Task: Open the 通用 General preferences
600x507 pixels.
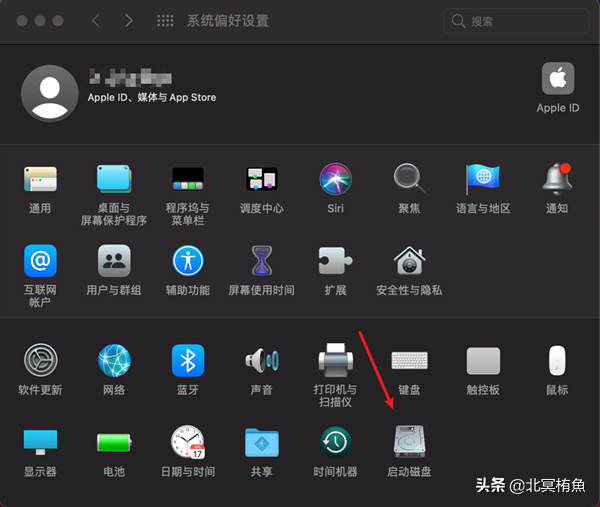Action: (x=40, y=179)
